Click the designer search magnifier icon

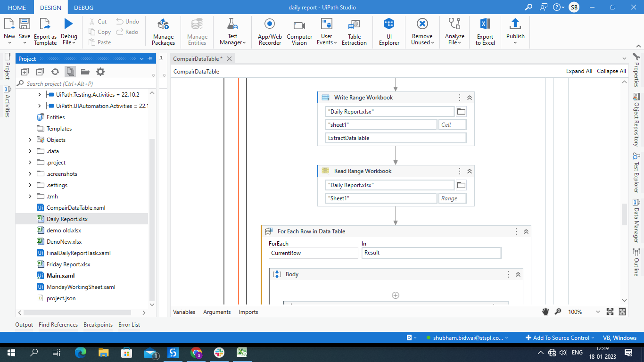coord(558,312)
